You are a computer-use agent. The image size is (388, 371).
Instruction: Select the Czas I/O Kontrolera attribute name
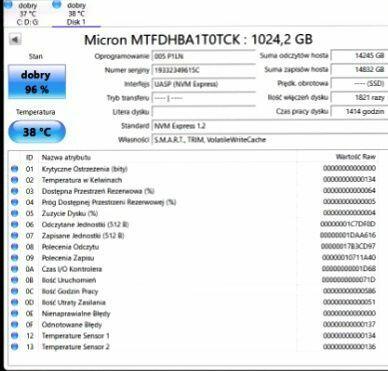click(x=72, y=269)
